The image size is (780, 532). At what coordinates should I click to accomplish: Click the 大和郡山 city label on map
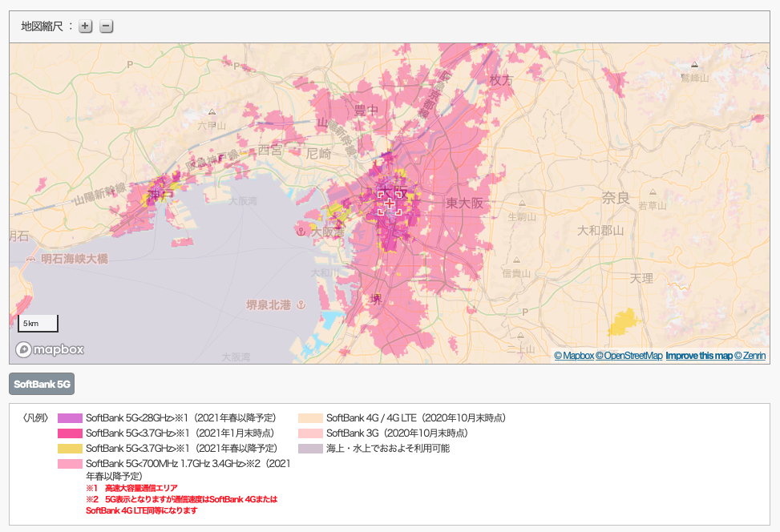600,231
